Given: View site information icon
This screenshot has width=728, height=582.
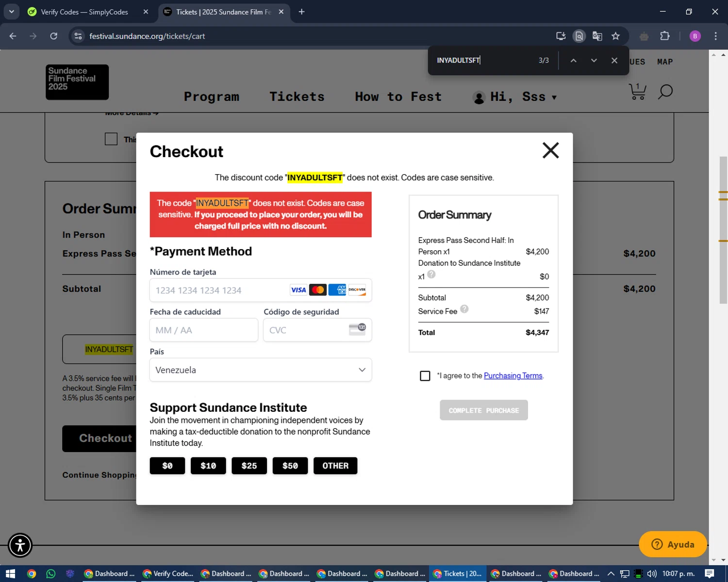Looking at the screenshot, I should 78,36.
